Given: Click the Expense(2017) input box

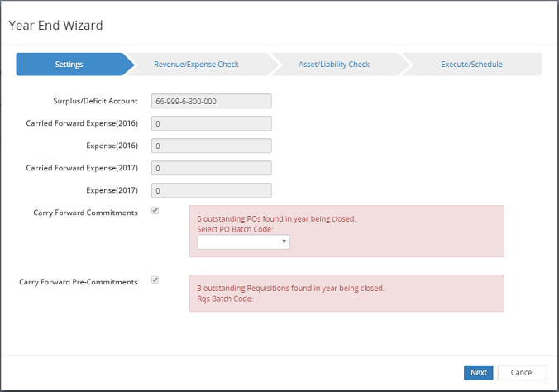Looking at the screenshot, I should coord(212,190).
